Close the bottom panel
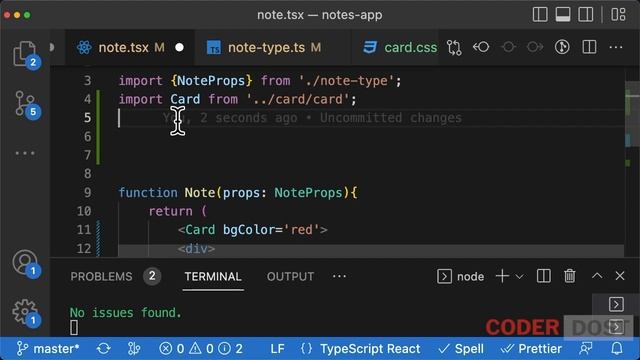This screenshot has width=640, height=360. (620, 276)
